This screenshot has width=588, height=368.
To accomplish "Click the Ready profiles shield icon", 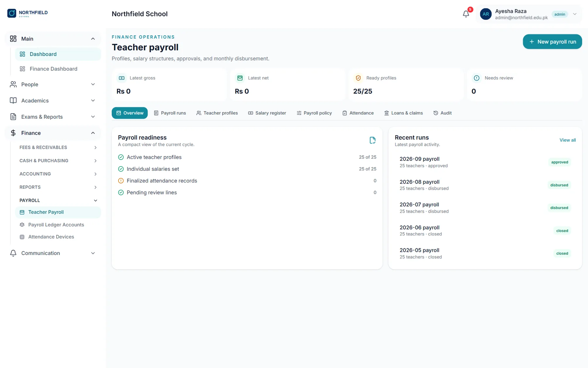I will 358,78.
